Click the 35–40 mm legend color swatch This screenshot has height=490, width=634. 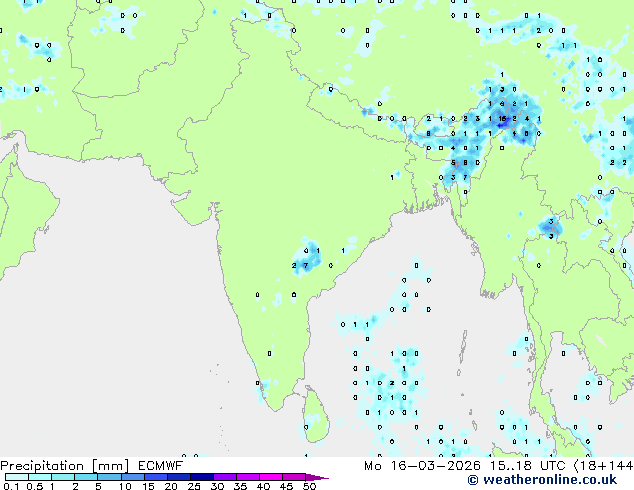coord(247,477)
